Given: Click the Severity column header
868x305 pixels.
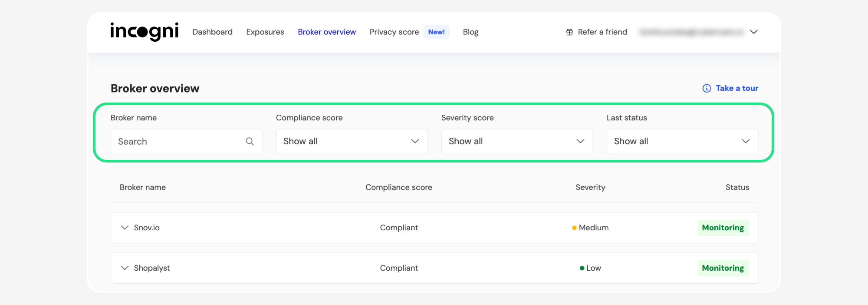Looking at the screenshot, I should (590, 187).
